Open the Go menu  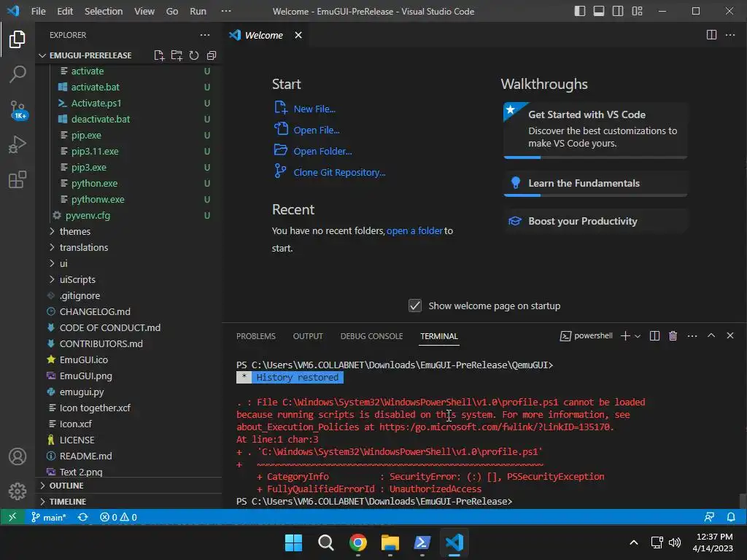pyautogui.click(x=172, y=11)
